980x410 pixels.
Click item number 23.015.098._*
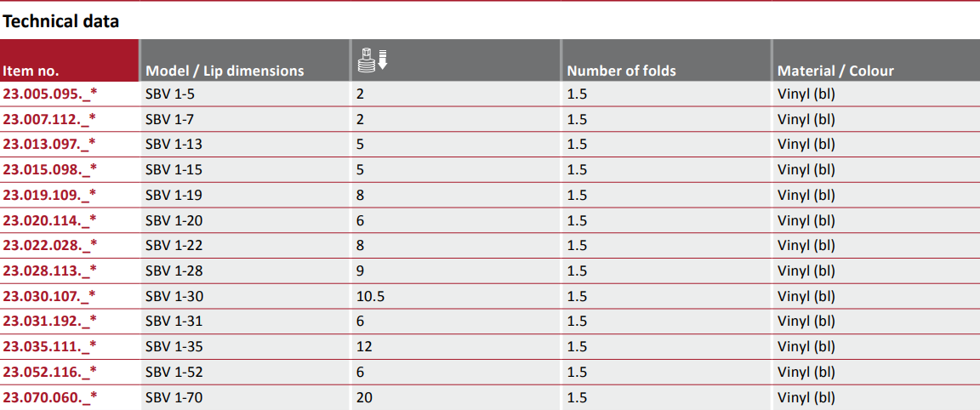pyautogui.click(x=50, y=169)
